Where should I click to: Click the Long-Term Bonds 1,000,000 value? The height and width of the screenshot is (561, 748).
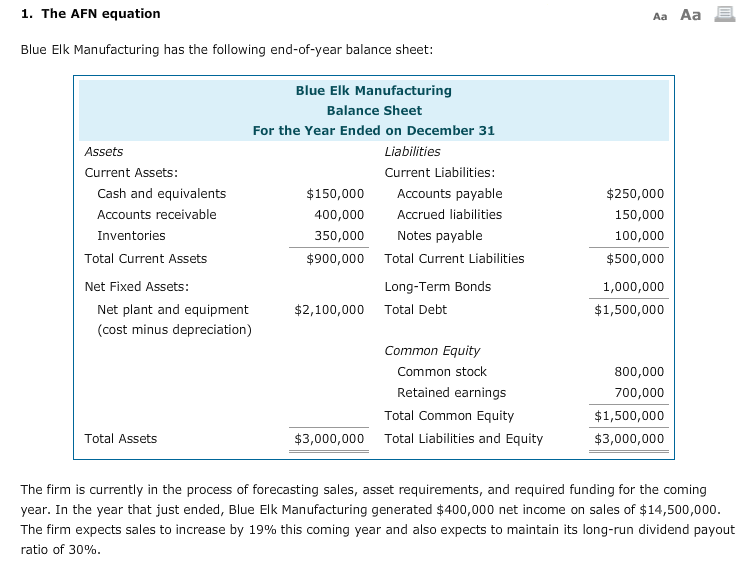(633, 287)
